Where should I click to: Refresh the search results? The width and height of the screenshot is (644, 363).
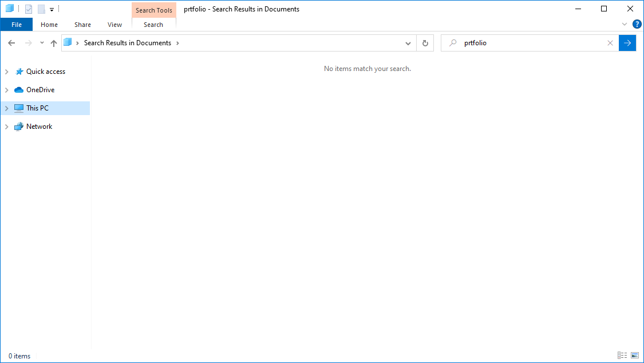(x=425, y=43)
